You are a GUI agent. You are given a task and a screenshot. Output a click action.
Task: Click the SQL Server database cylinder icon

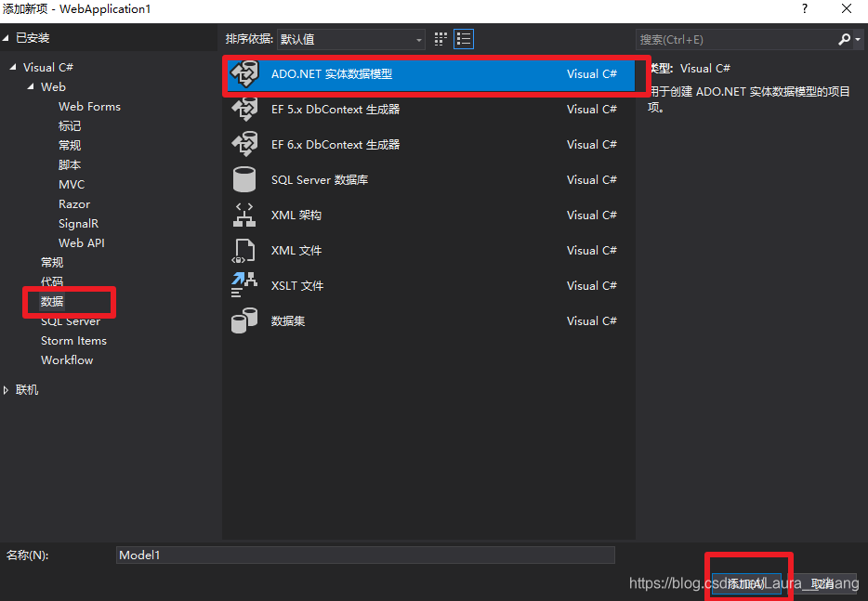click(244, 180)
